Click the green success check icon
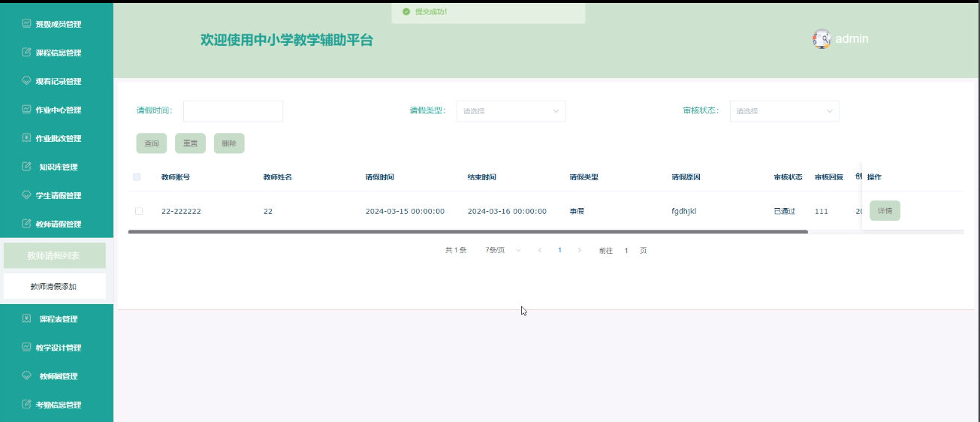The image size is (980, 422). [406, 12]
